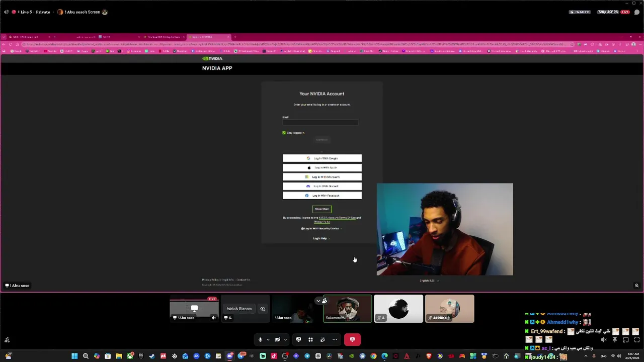This screenshot has width=644, height=362.
Task: Click the 720p 30FPS LIVE quality badge
Action: click(613, 12)
